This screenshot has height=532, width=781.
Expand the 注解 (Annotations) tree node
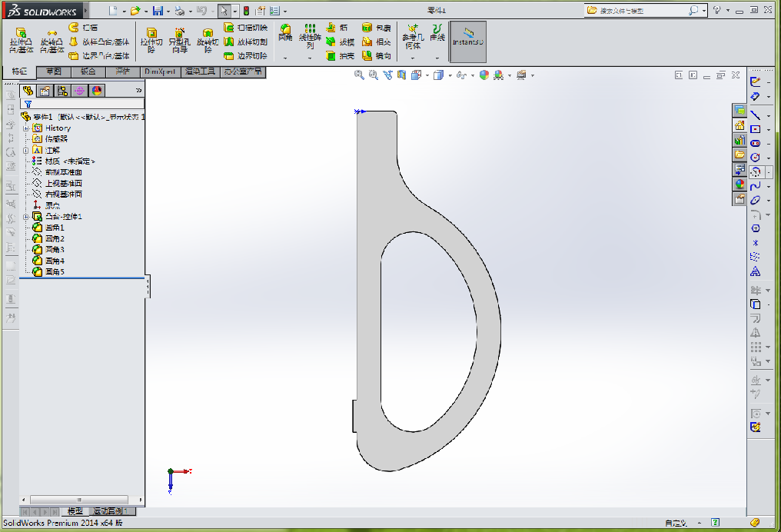[x=26, y=150]
